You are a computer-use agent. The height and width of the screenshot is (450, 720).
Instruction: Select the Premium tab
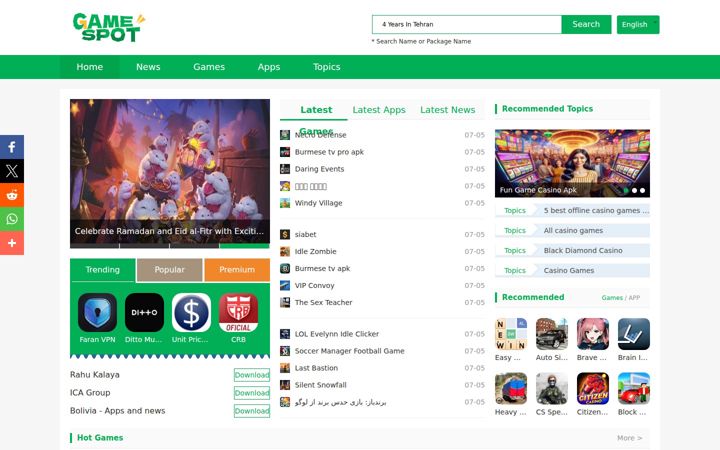(237, 270)
